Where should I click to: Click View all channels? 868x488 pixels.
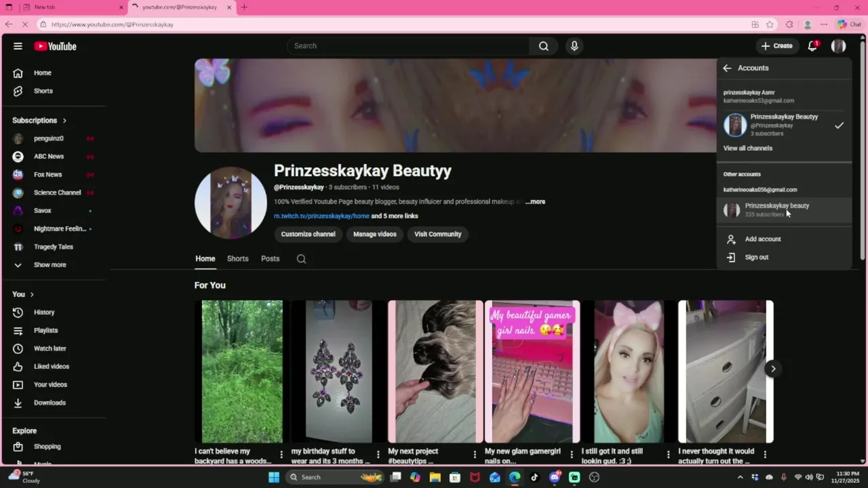[748, 148]
